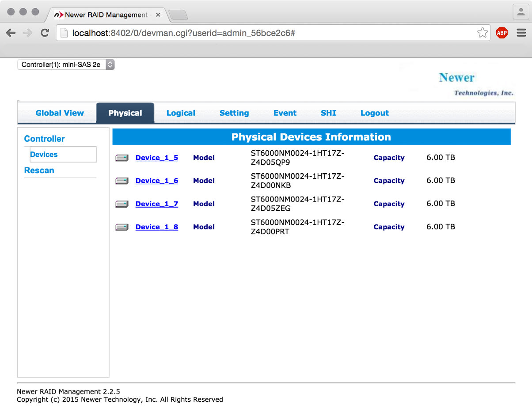Go to the Setting tab
Image resolution: width=532 pixels, height=409 pixels.
(234, 113)
